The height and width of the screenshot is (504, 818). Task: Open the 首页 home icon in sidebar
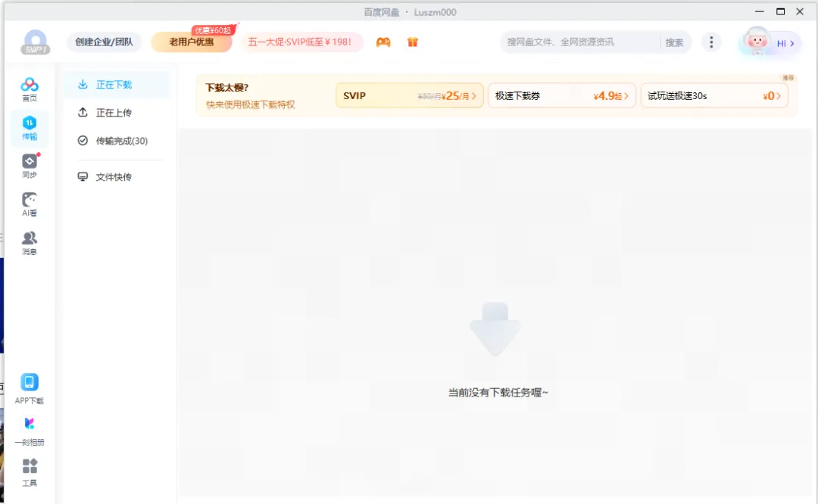[x=30, y=89]
